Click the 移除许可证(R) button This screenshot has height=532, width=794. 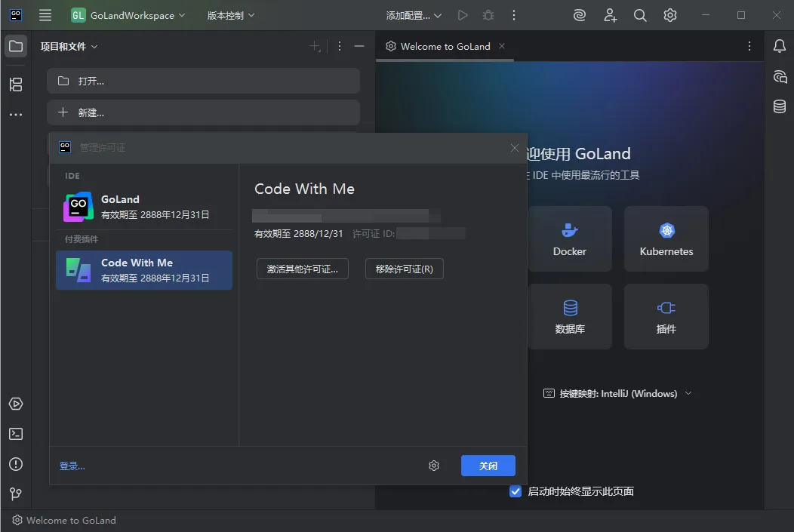(x=404, y=269)
